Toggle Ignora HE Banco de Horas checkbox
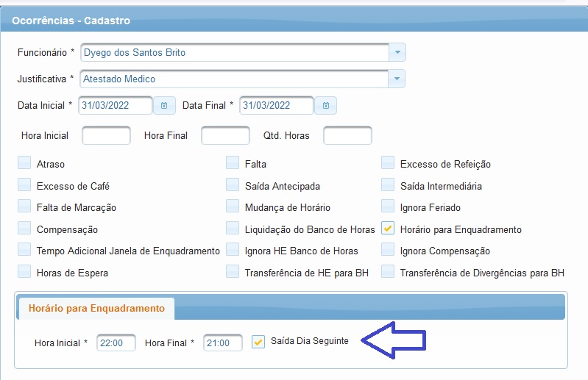 pyautogui.click(x=233, y=249)
